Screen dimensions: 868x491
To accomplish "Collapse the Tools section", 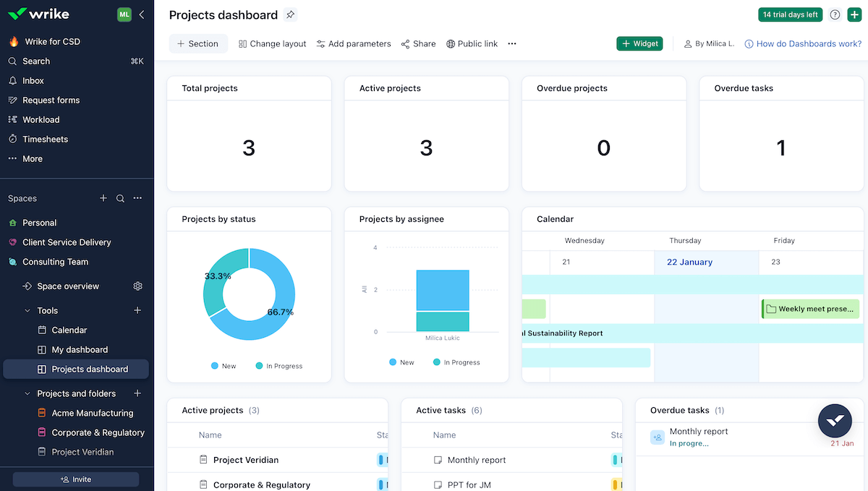I will (27, 310).
